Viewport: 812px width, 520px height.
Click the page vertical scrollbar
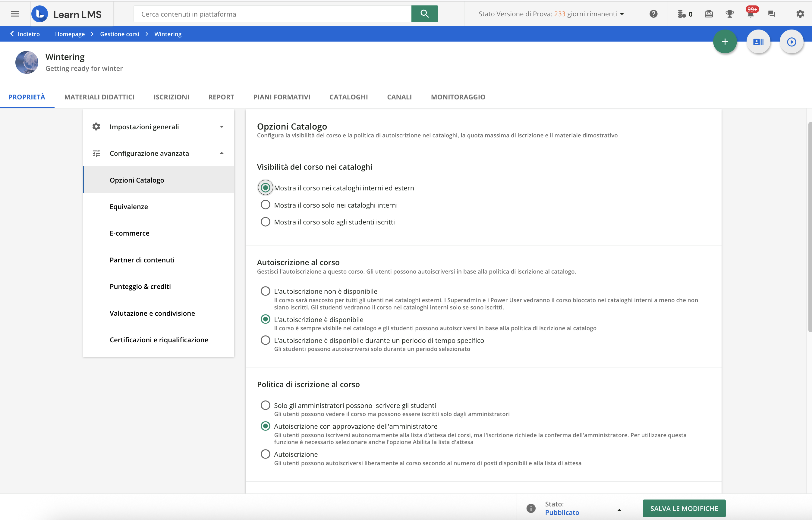pyautogui.click(x=809, y=227)
